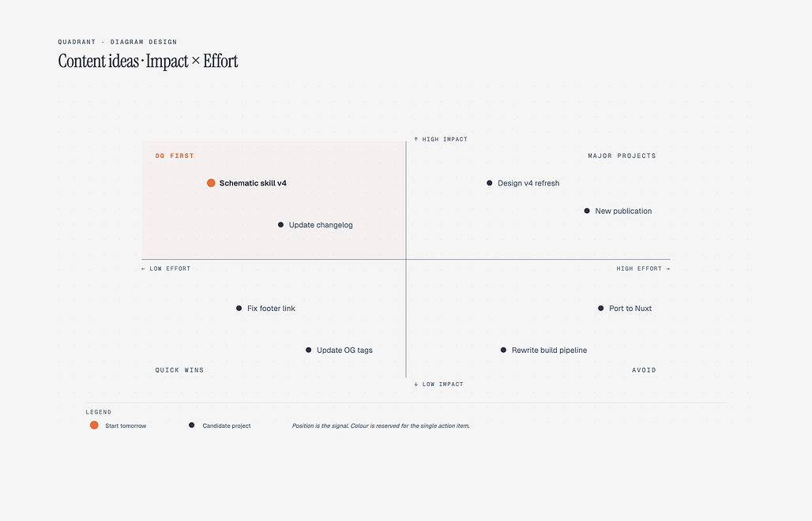Select the LOW EFFORT axis label
The image size is (812, 521).
(x=166, y=268)
